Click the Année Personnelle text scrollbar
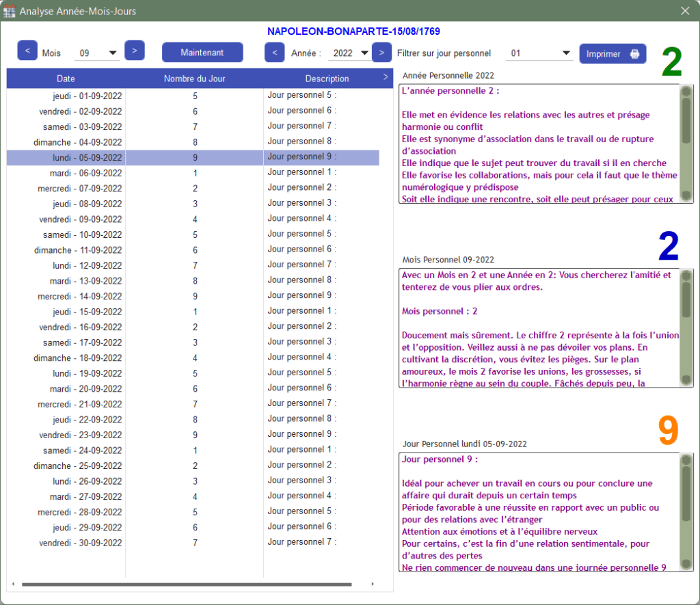Viewport: 700px width, 605px height. 686,144
